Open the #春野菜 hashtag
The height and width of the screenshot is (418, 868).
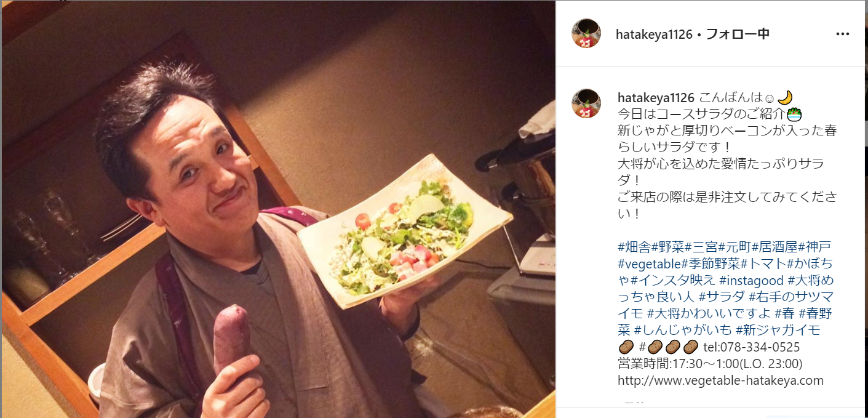click(817, 314)
